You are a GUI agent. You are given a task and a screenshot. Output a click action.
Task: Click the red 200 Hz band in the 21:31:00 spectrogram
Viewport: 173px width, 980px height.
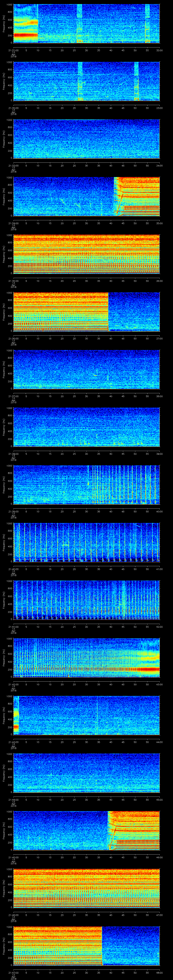26,35
